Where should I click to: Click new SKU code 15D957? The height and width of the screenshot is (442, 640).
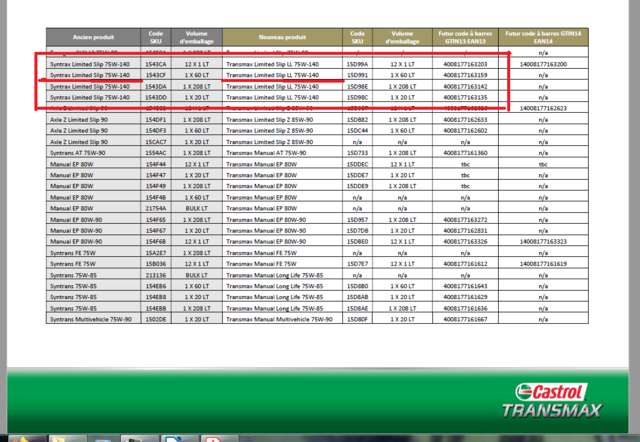click(357, 220)
